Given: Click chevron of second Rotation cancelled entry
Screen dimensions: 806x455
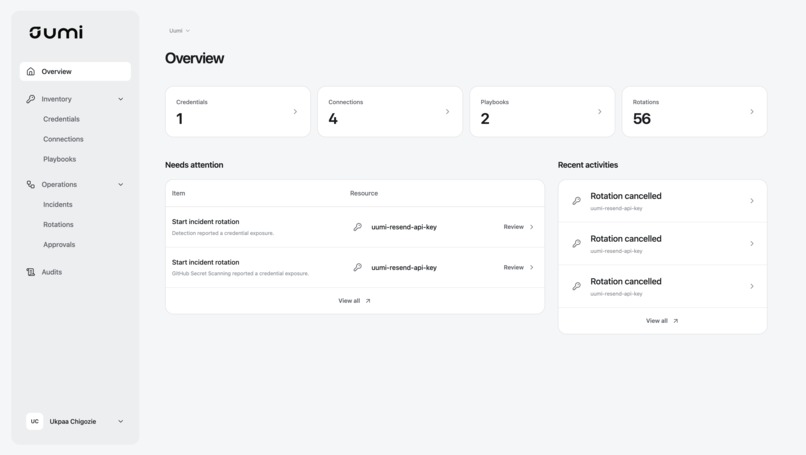Looking at the screenshot, I should tap(752, 244).
